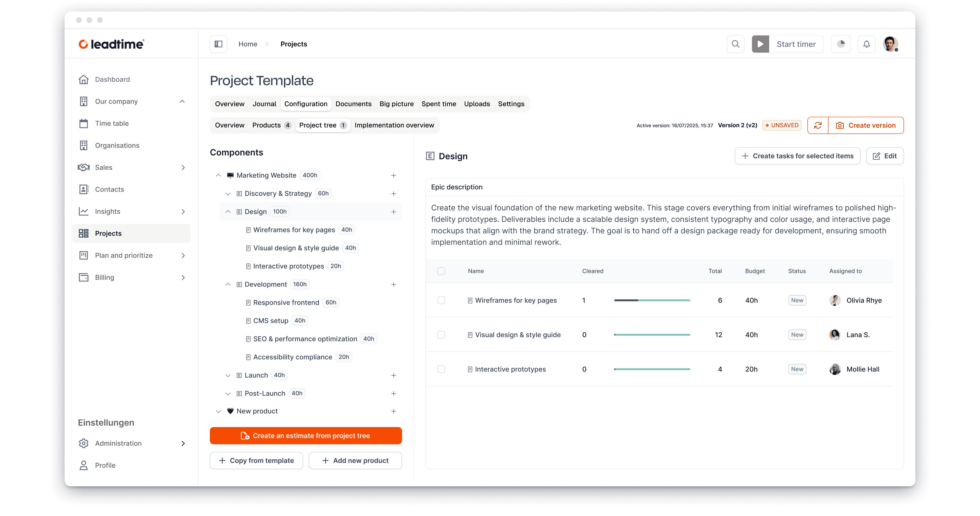Collapse the Development epic
The image size is (980, 516).
point(228,284)
